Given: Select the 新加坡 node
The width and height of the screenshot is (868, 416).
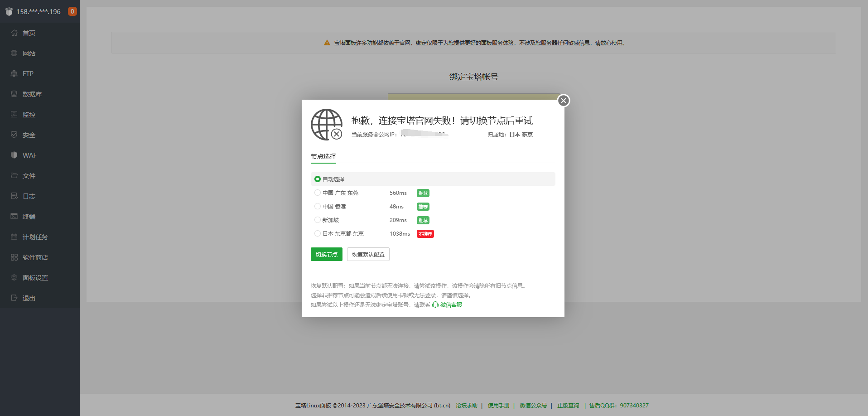Looking at the screenshot, I should click(318, 220).
